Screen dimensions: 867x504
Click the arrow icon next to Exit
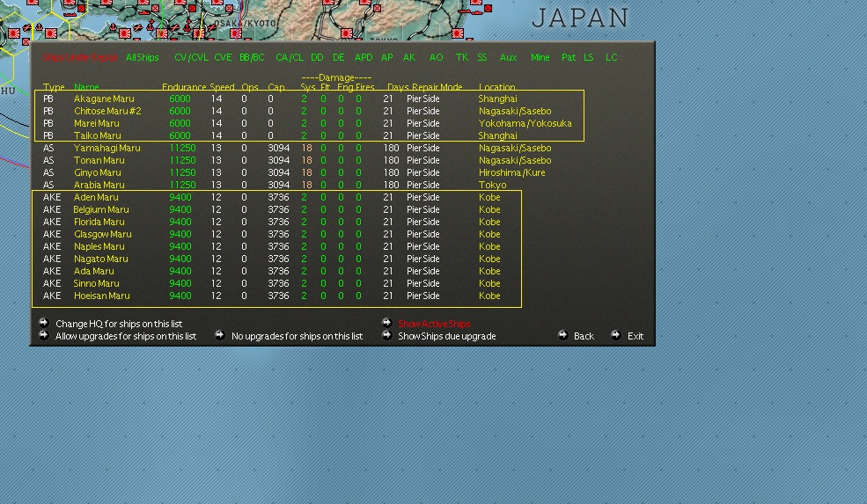pos(615,335)
